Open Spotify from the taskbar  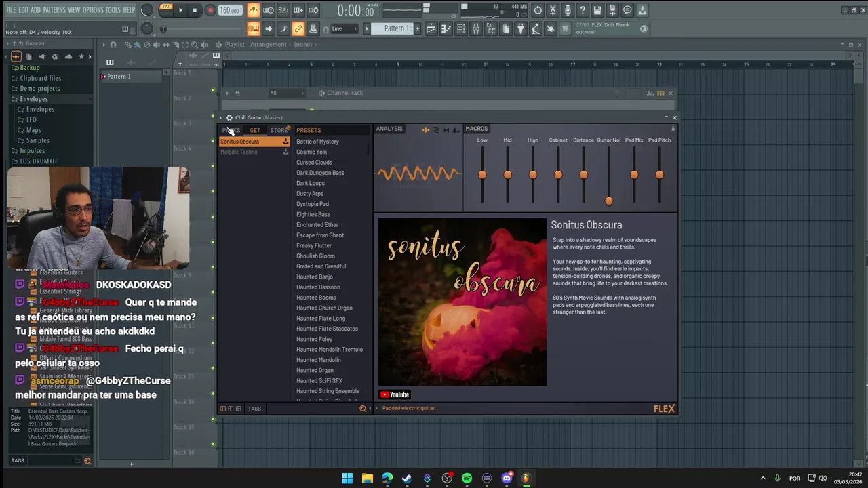click(467, 479)
